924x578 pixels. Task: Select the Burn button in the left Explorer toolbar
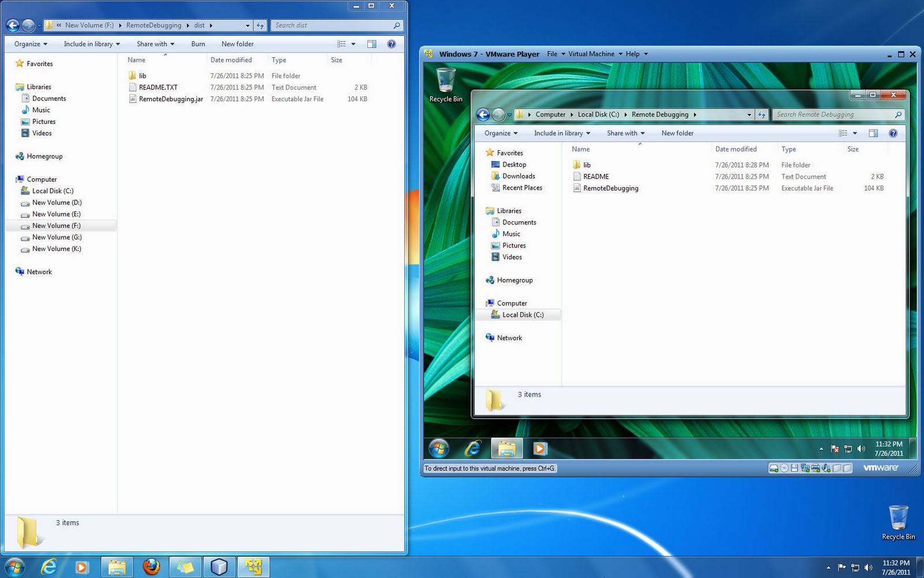(198, 43)
